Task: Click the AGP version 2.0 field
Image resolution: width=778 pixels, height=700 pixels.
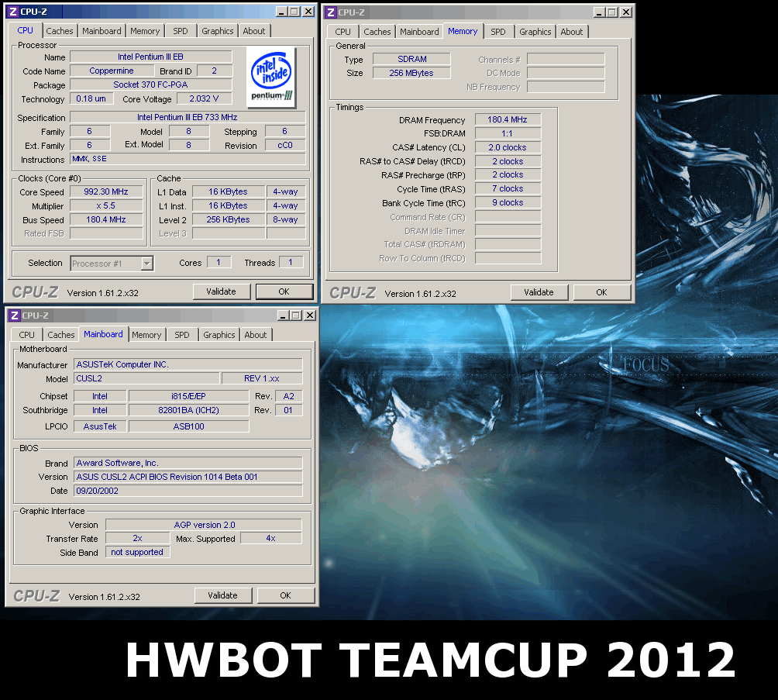Action: [204, 525]
